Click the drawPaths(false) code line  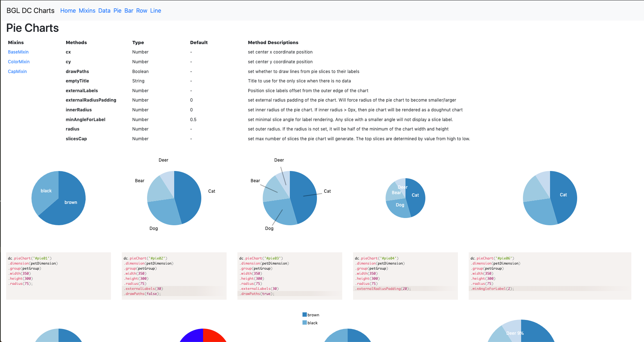pyautogui.click(x=142, y=294)
